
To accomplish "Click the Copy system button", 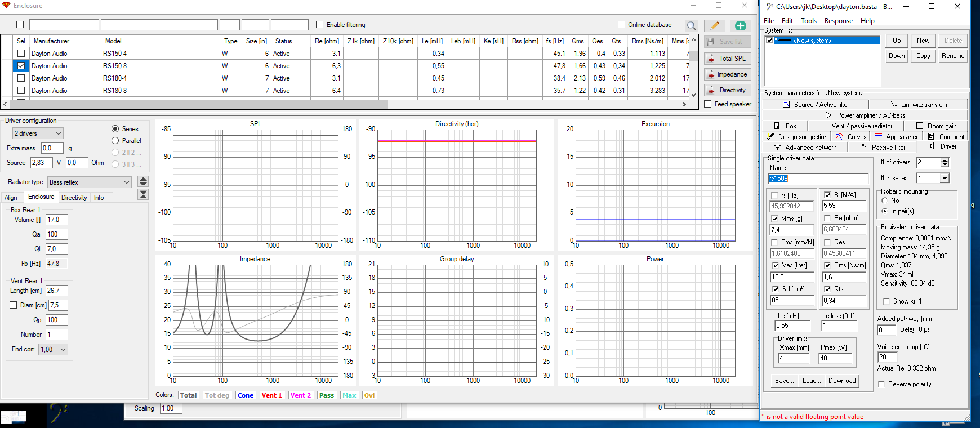I will pyautogui.click(x=923, y=56).
